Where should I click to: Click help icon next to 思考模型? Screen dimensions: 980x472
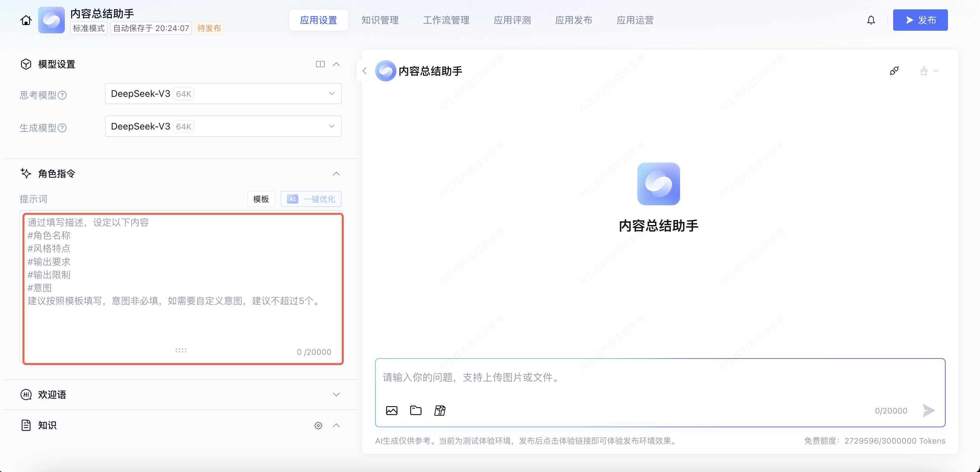point(62,95)
